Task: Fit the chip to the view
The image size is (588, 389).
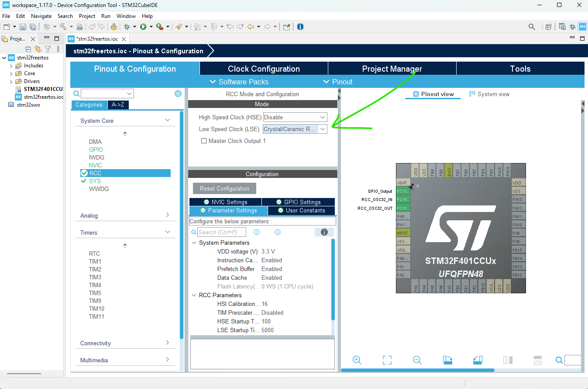Action: click(387, 360)
